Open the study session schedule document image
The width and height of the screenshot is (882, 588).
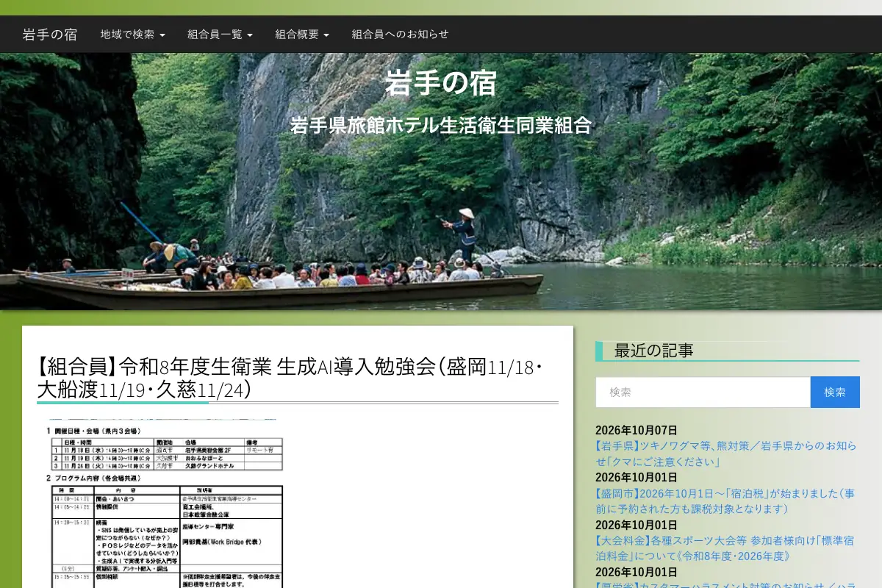tap(167, 503)
